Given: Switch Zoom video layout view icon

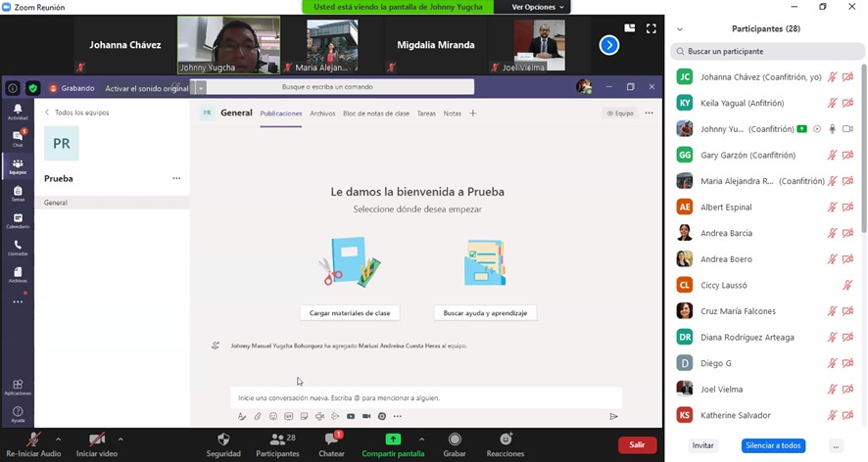Looking at the screenshot, I should coord(629,28).
